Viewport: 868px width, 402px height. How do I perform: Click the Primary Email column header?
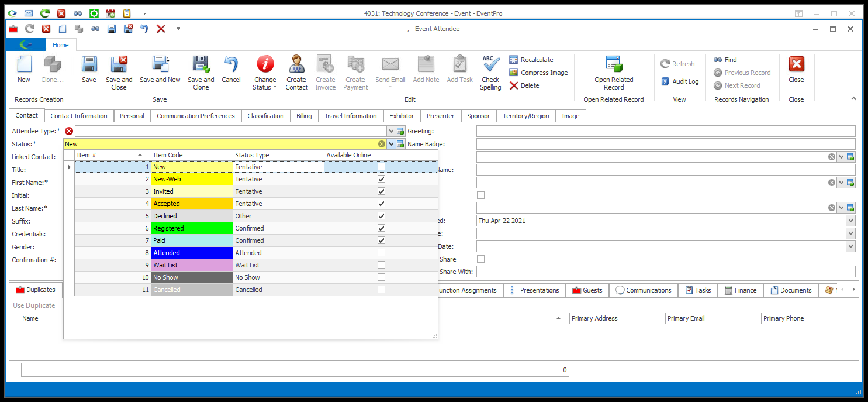[713, 318]
